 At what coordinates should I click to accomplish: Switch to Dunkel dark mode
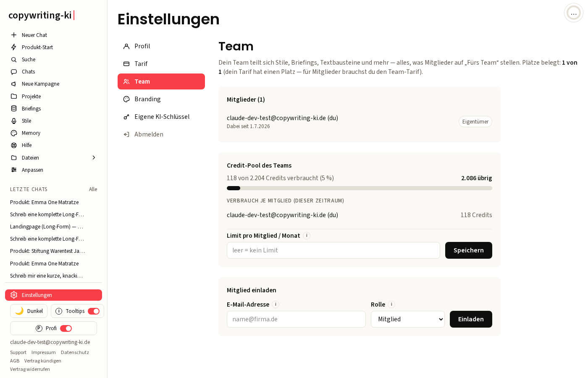click(x=29, y=311)
